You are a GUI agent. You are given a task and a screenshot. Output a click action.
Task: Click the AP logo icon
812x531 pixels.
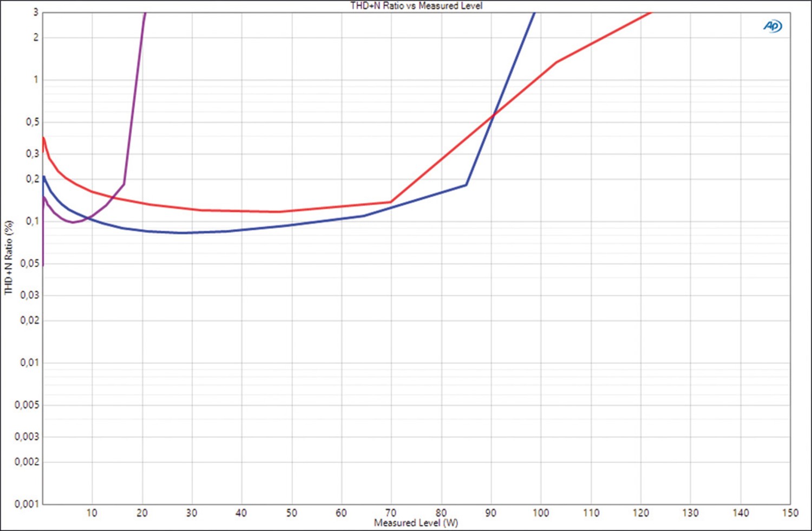[x=773, y=25]
